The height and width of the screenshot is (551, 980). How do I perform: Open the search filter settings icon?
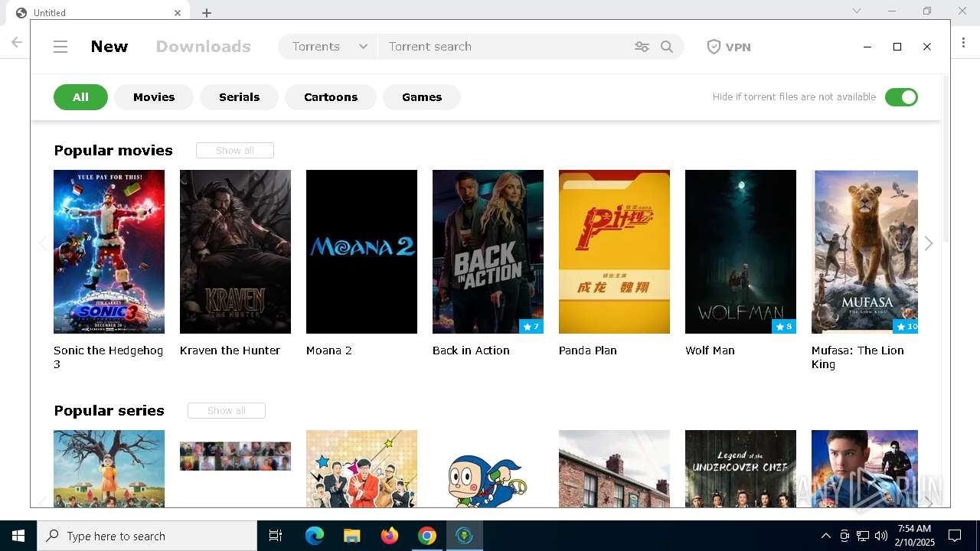(642, 47)
